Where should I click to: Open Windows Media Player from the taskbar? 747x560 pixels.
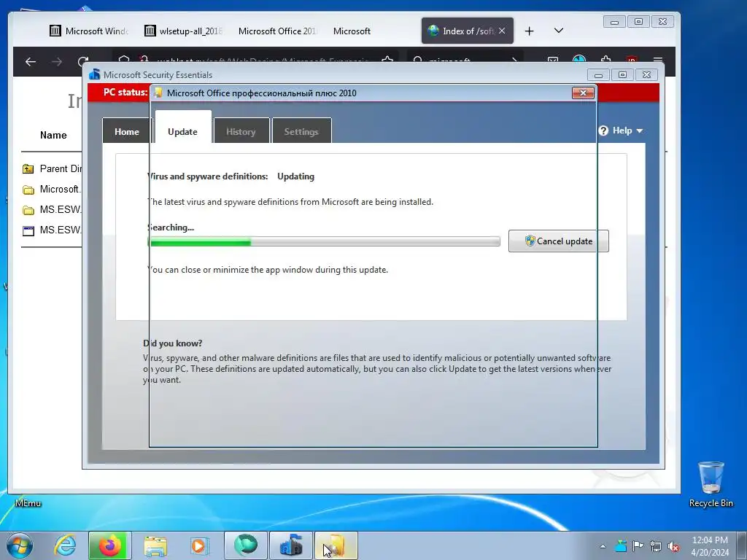[x=199, y=545]
